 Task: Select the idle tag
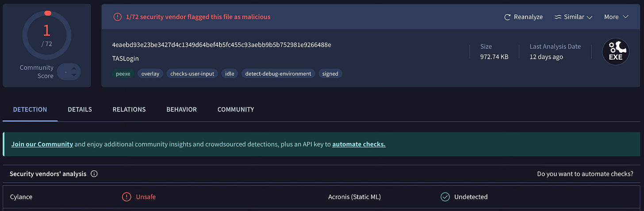230,74
